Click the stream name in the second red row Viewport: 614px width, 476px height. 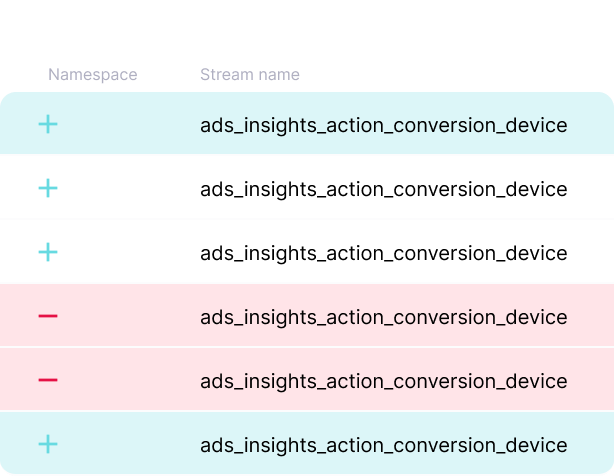[x=383, y=382]
